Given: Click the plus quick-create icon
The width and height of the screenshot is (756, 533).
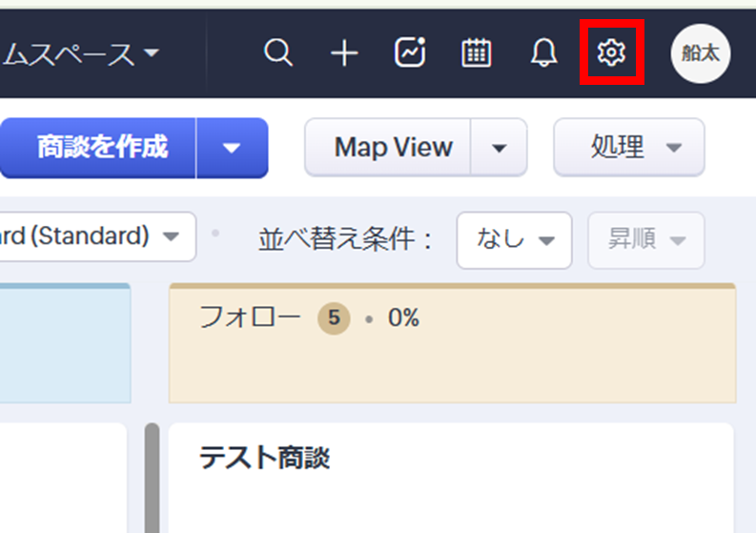Looking at the screenshot, I should pos(343,53).
